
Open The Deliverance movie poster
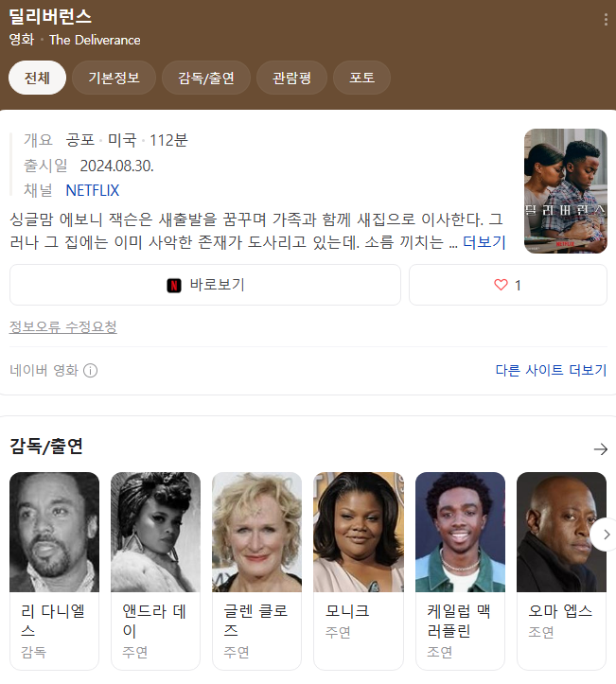[566, 191]
